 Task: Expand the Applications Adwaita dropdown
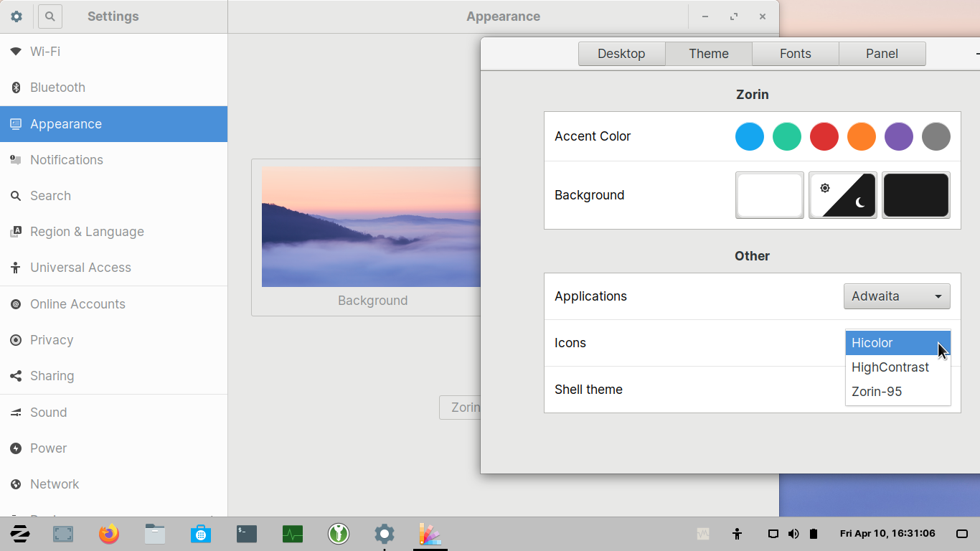896,296
